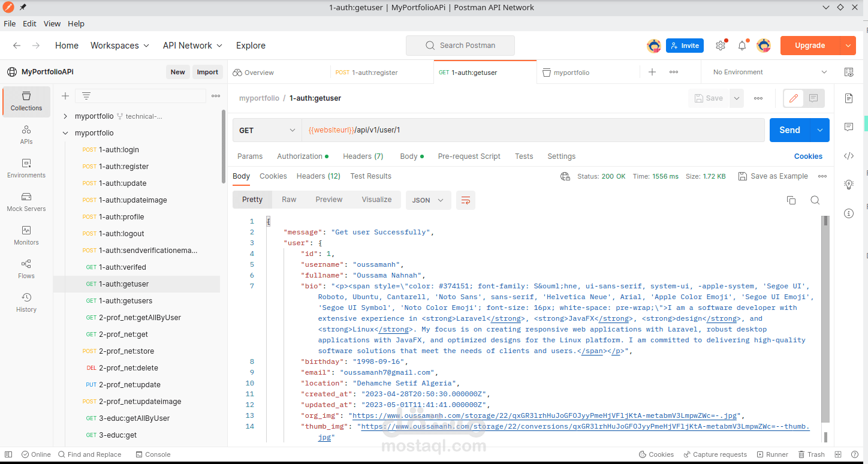
Task: Open the request info icon
Action: pos(849,213)
